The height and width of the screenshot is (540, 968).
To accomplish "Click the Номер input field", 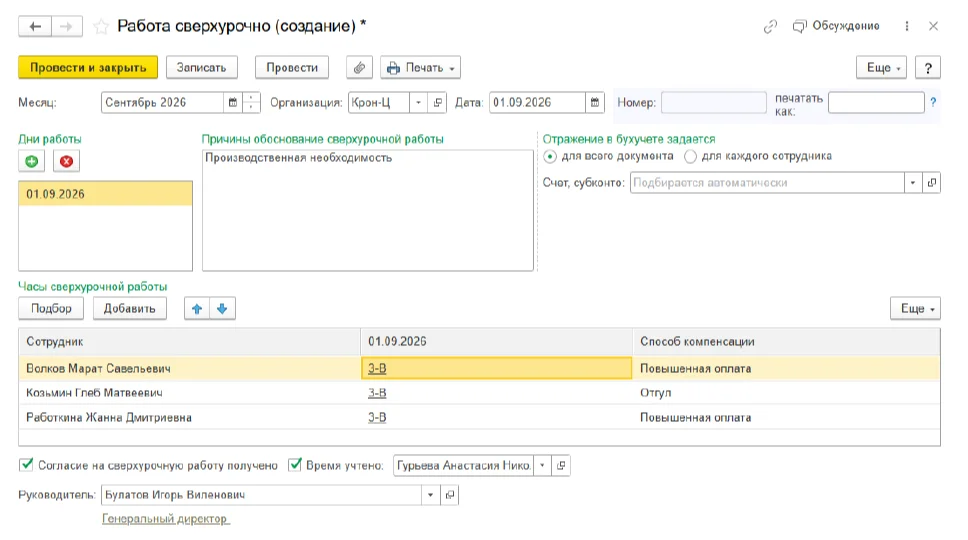I will pyautogui.click(x=714, y=102).
